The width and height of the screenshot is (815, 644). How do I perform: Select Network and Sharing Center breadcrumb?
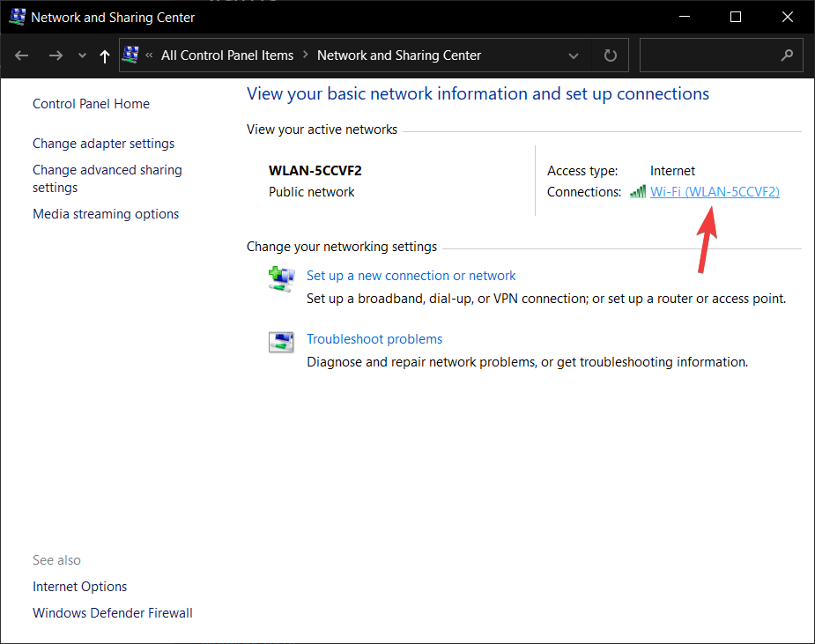coord(398,56)
